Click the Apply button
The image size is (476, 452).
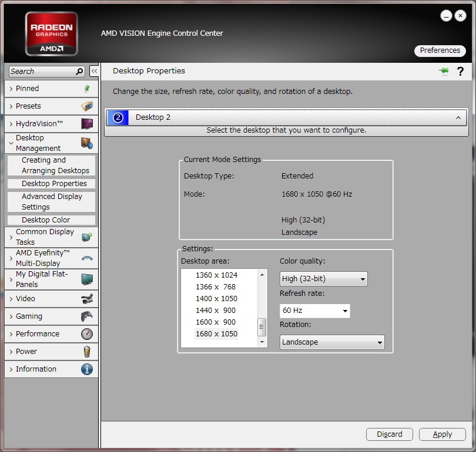pyautogui.click(x=442, y=434)
